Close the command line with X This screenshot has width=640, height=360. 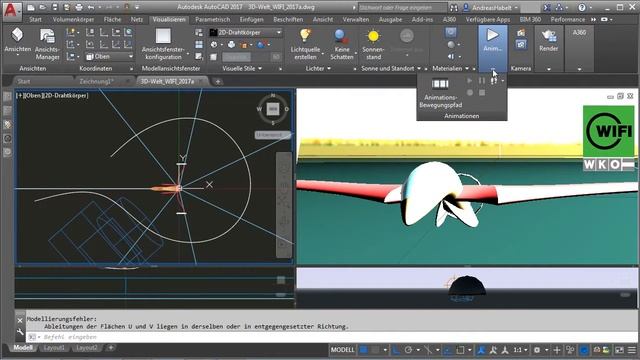click(20, 321)
